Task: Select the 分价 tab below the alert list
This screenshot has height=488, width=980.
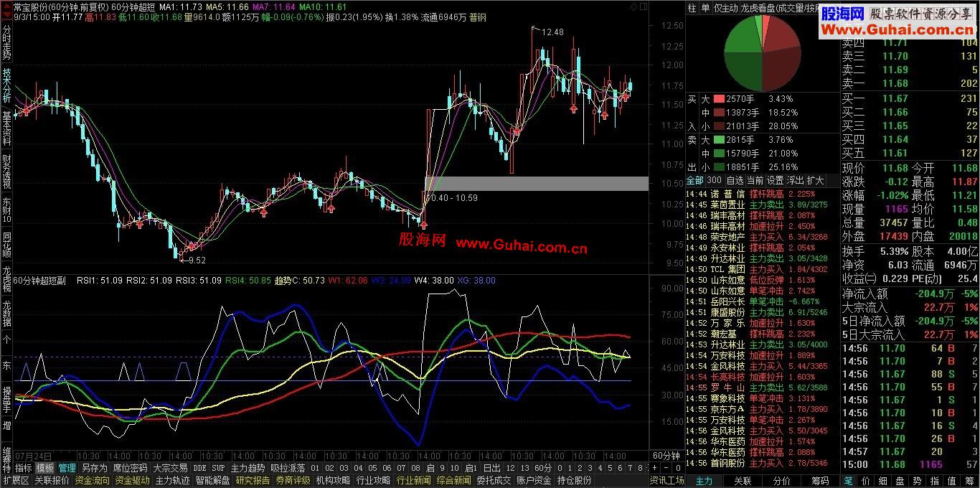Action: coord(781,481)
